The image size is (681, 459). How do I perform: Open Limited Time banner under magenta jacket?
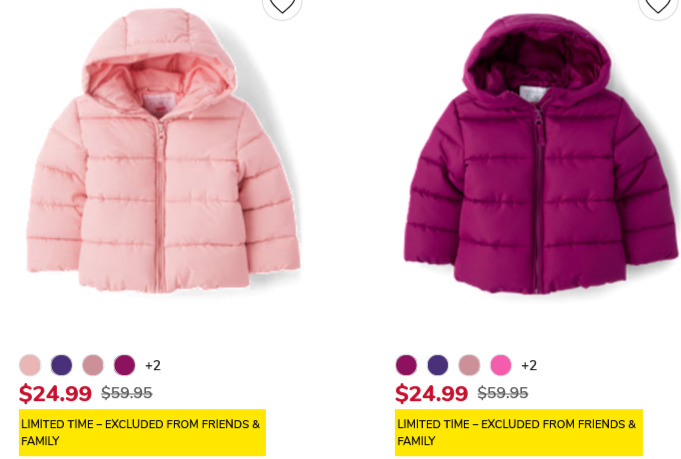coord(519,433)
